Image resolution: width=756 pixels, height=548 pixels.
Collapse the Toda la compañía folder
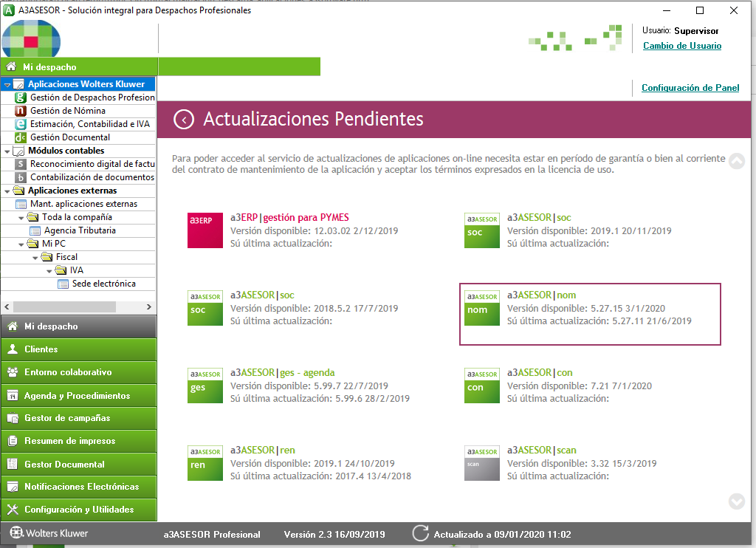point(21,218)
